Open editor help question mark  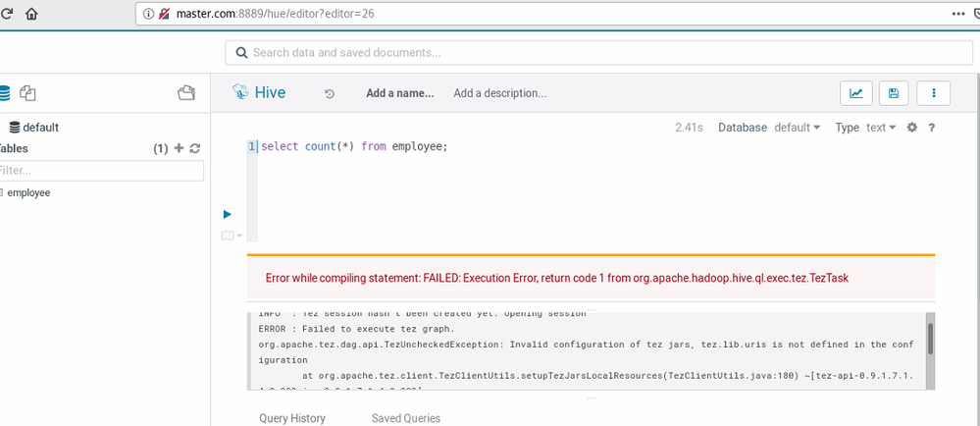pos(931,128)
